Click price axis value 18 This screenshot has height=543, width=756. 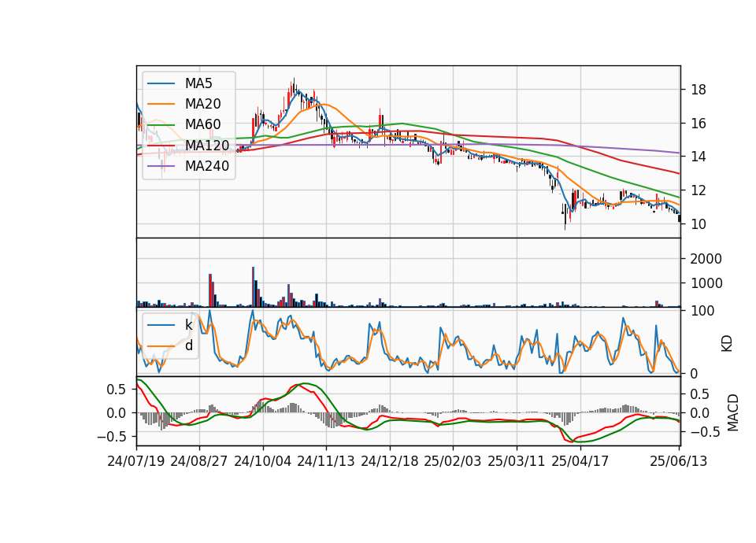[x=699, y=90]
